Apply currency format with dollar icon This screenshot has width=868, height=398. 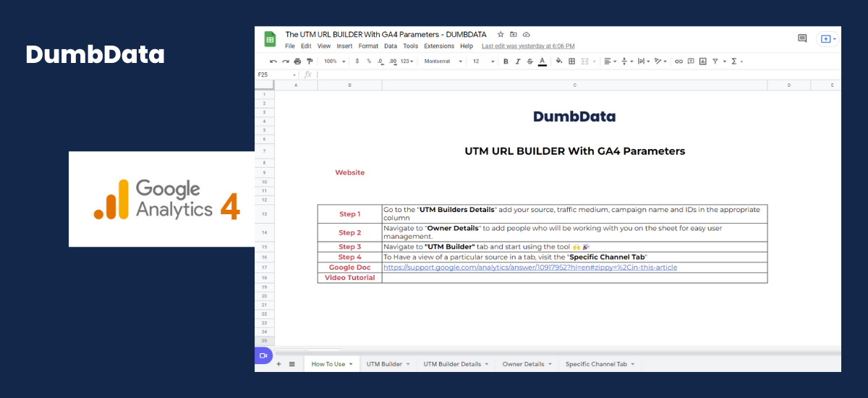[x=357, y=62]
